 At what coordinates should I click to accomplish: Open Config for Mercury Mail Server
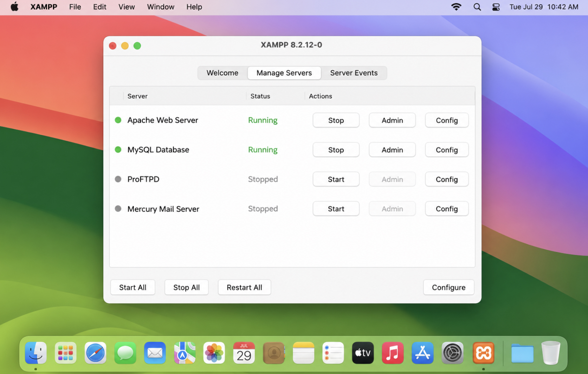[447, 209]
